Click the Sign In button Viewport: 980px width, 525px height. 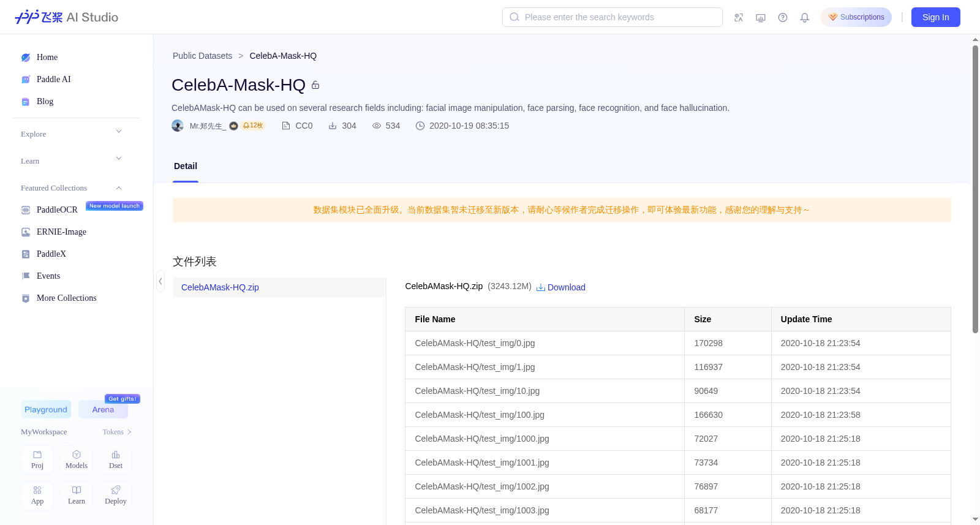(936, 17)
